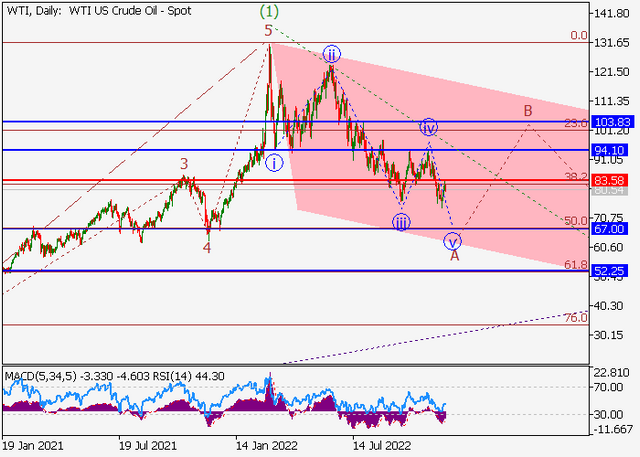Click the WTI Daily chart title
Image resolution: width=640 pixels, height=457 pixels.
pos(99,11)
